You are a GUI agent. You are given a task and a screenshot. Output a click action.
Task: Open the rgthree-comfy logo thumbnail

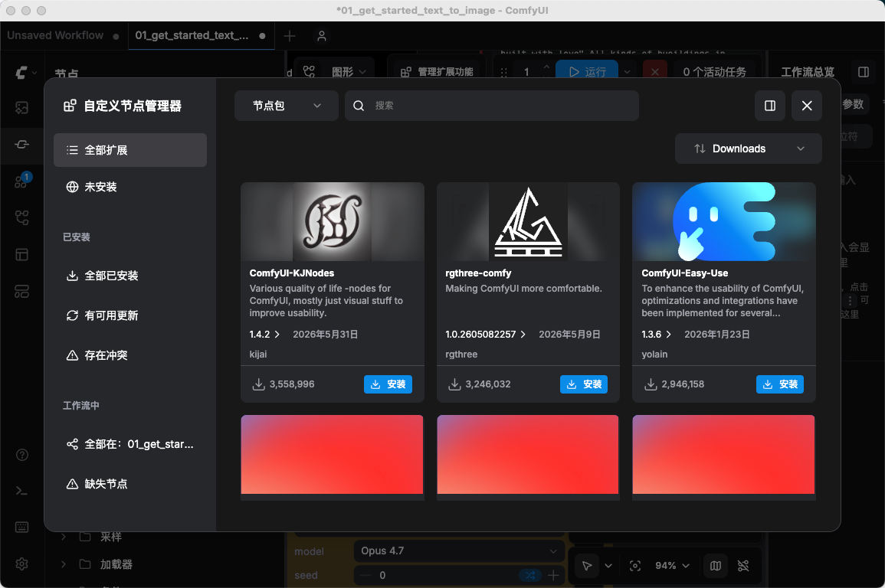[x=528, y=221]
